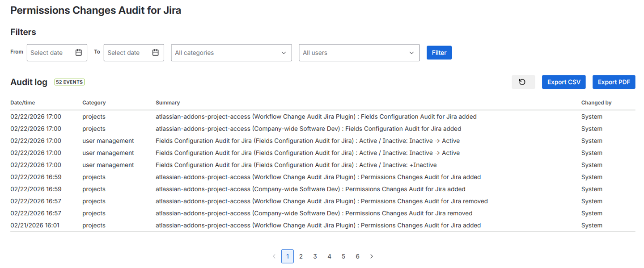This screenshot has width=644, height=268.
Task: Export the audit log as PDF
Action: click(614, 82)
